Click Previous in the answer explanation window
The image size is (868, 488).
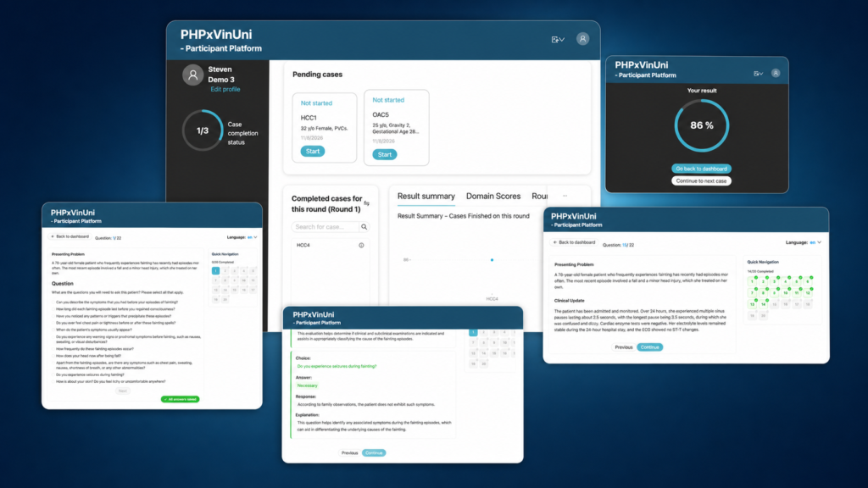(x=349, y=453)
